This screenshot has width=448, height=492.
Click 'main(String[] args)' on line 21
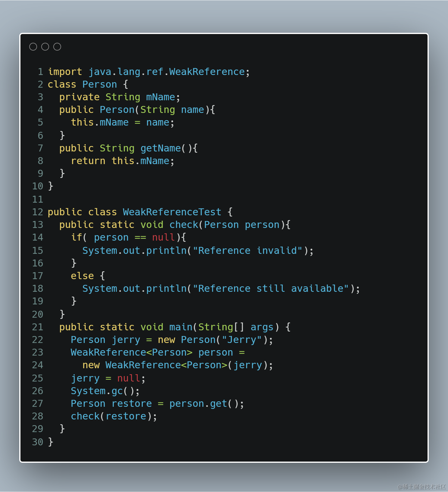(x=224, y=327)
